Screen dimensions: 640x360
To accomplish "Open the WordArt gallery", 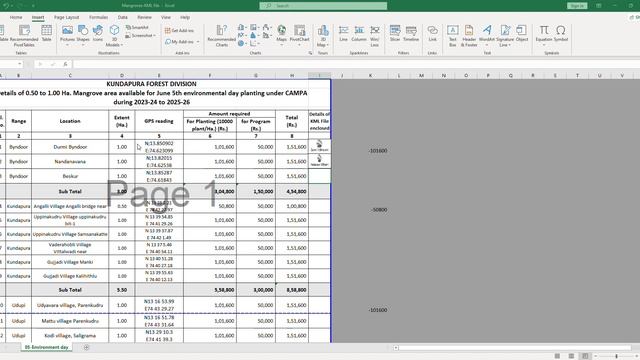I will pos(487,35).
